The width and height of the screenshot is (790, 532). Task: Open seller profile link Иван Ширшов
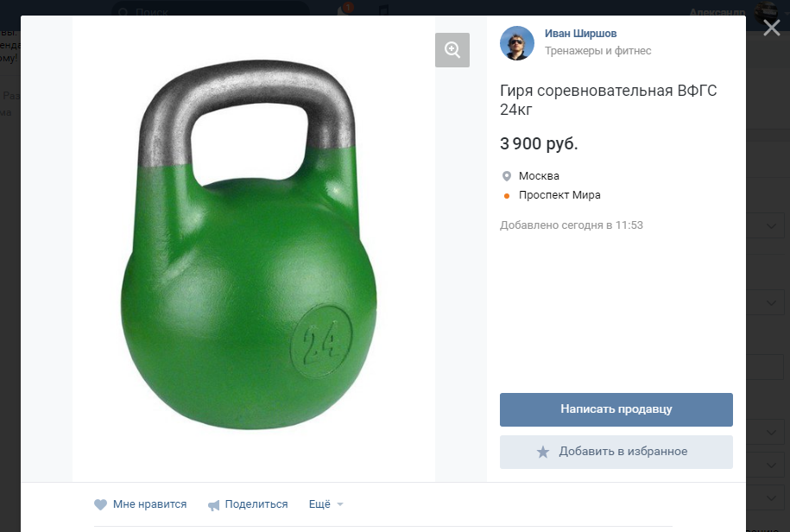click(x=580, y=33)
